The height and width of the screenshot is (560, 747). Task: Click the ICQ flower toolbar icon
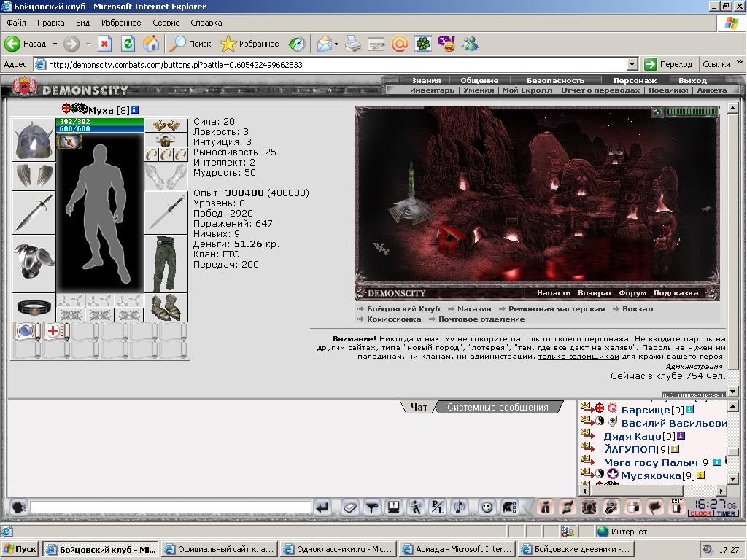pyautogui.click(x=423, y=44)
